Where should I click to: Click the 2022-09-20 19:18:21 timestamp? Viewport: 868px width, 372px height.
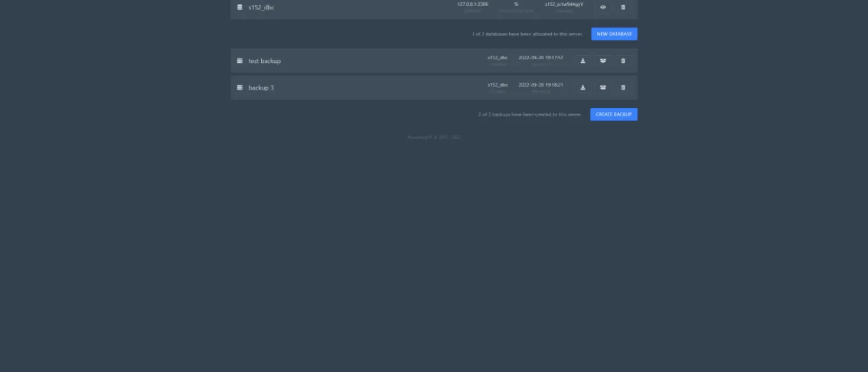click(541, 85)
